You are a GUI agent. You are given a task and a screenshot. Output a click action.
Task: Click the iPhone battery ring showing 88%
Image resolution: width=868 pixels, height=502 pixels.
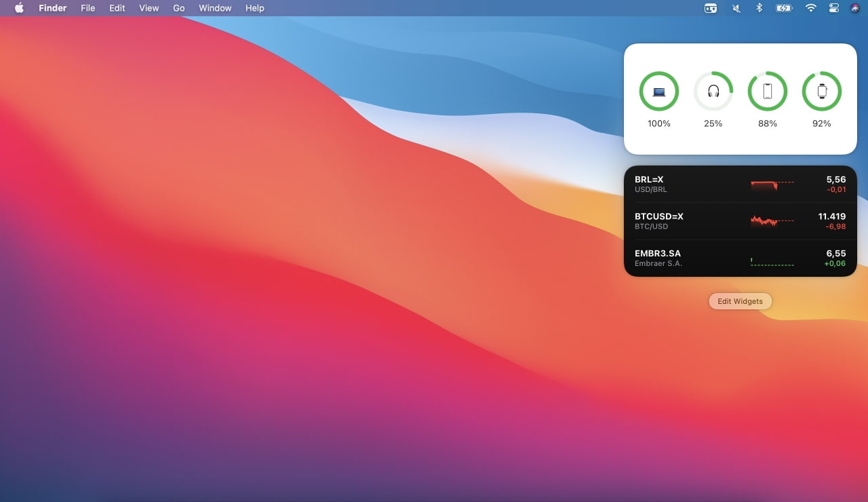click(x=767, y=91)
